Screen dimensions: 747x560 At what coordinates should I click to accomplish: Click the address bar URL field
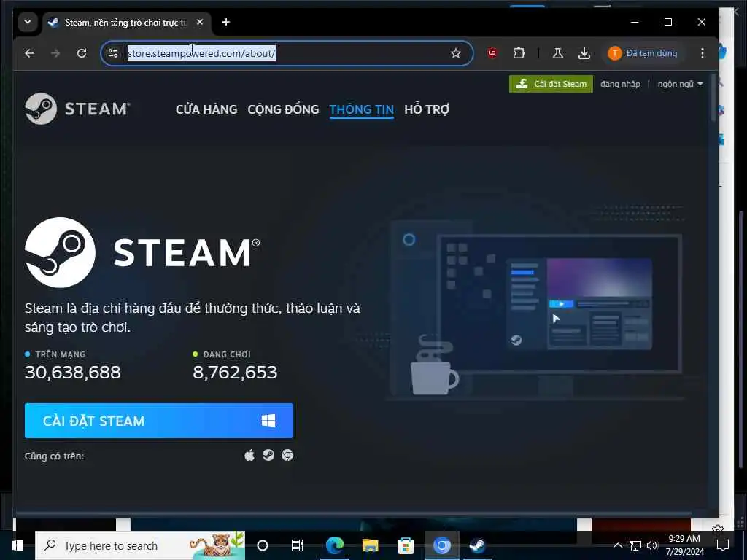coord(287,53)
